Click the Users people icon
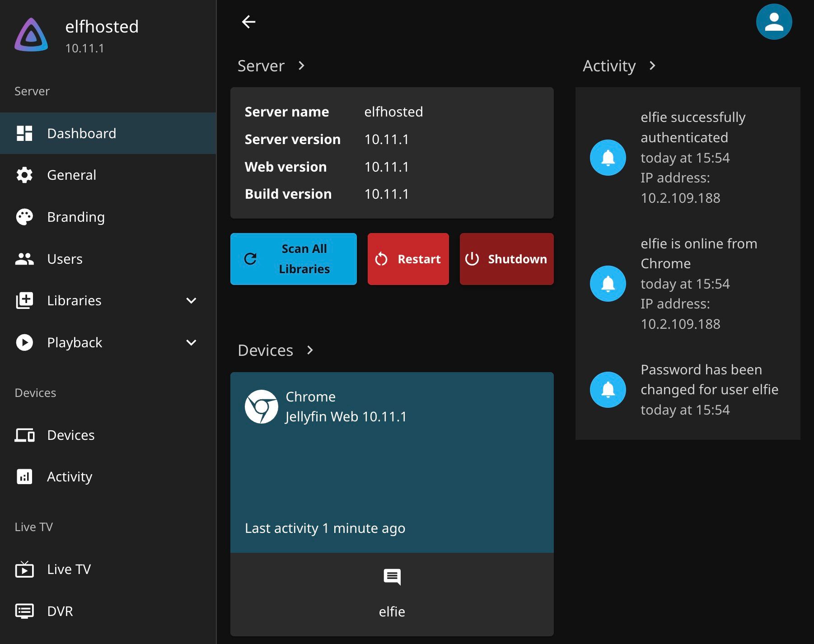814x644 pixels. (24, 259)
